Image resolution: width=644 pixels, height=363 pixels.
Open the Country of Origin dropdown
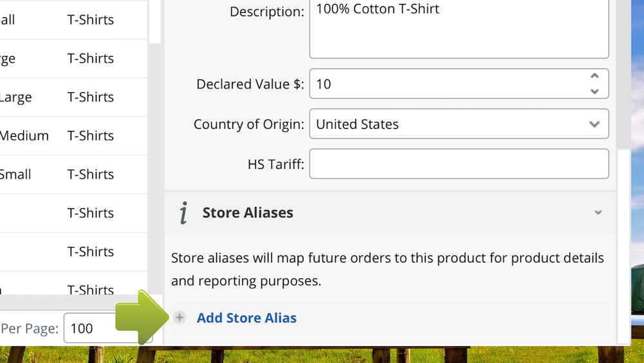point(459,124)
